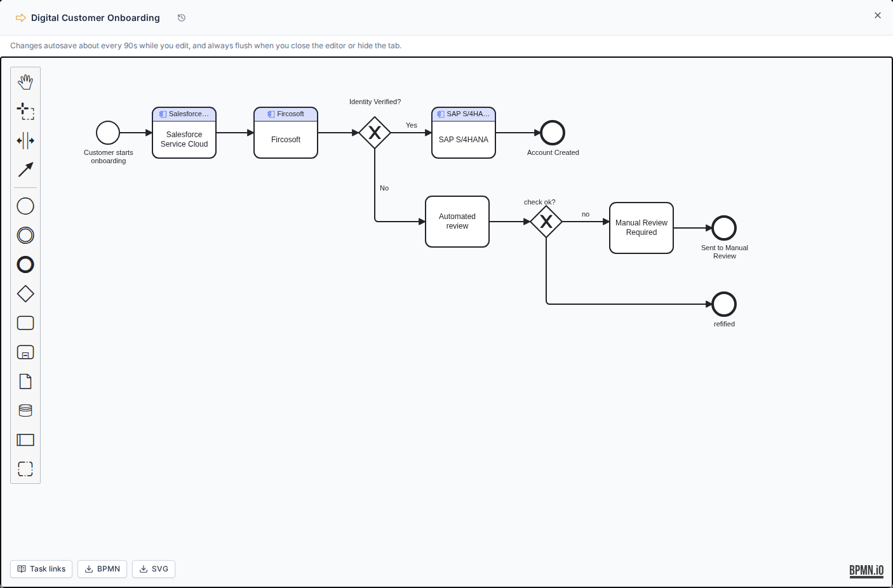
Task: Click the orange arrow process icon
Action: 21,18
